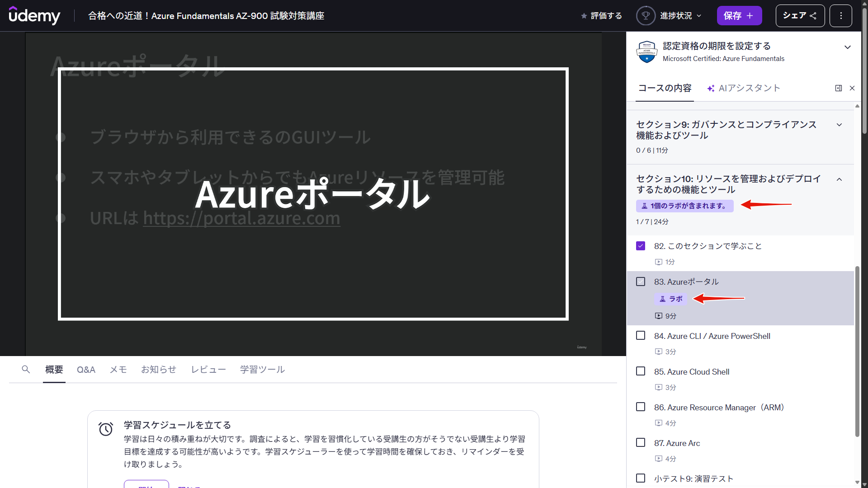Click the sidebar layout toggle icon
The image size is (868, 488).
point(839,88)
